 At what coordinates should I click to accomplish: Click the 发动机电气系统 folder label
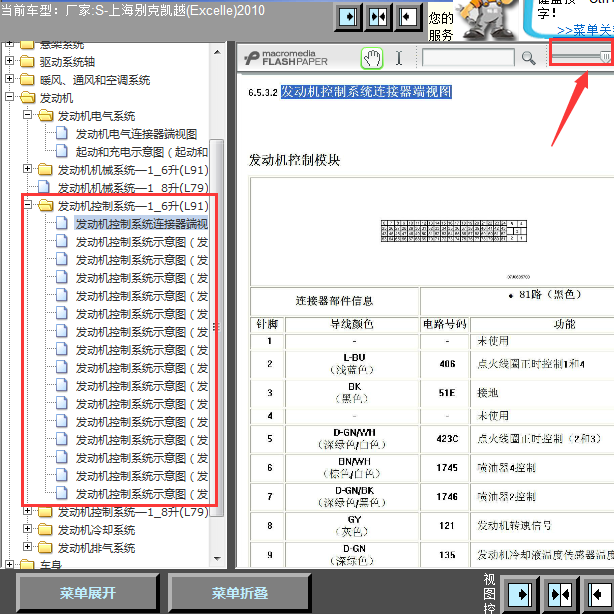pos(96,116)
